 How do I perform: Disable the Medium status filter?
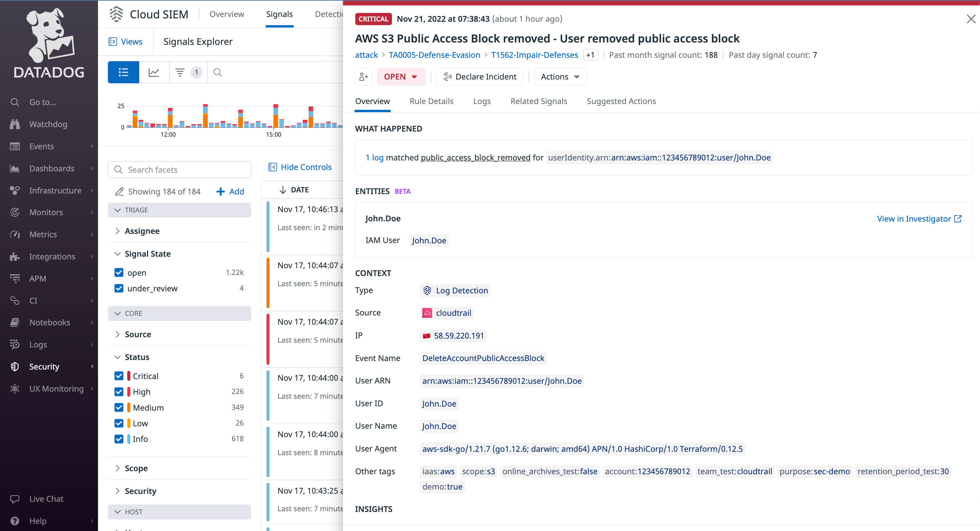[x=119, y=408]
